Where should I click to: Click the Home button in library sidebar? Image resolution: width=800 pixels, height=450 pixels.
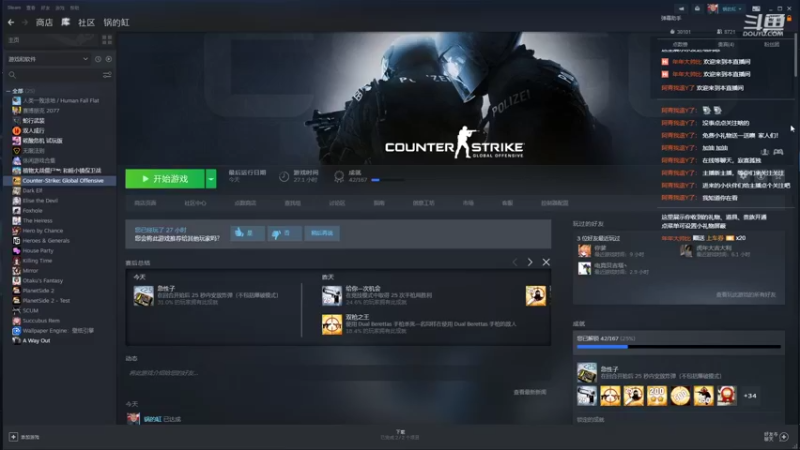click(51, 40)
